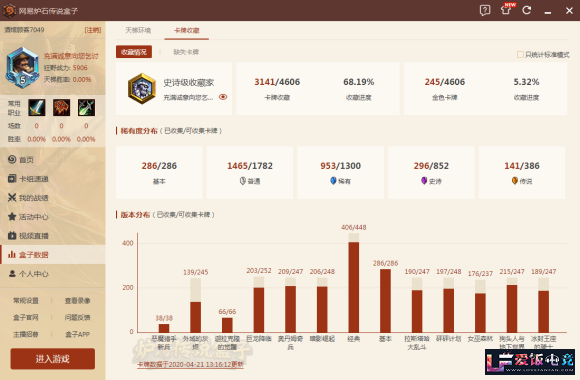This screenshot has width=580, height=380.
Task: Click the 狂野战力: 5906 text
Action: tap(65, 68)
